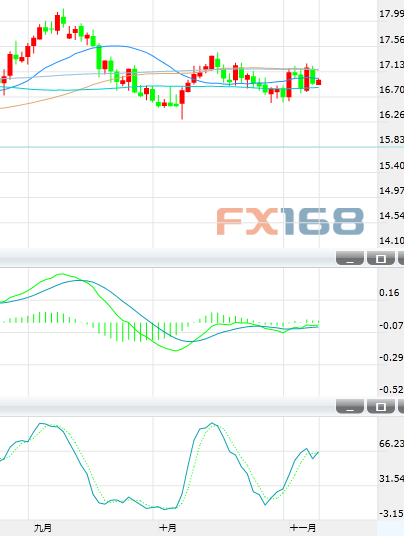Select the 十一月 label on time axis
This screenshot has height=538, width=404.
point(303,528)
